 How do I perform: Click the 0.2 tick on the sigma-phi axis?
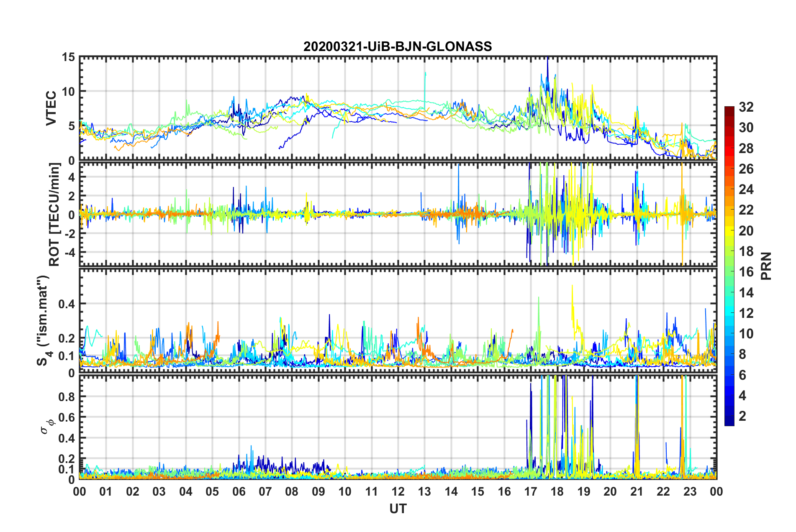click(67, 459)
